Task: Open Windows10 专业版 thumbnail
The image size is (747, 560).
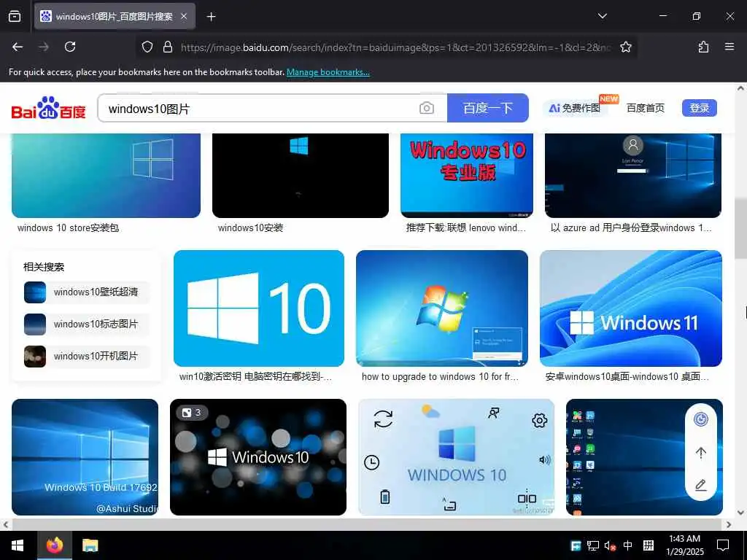Action: point(467,175)
